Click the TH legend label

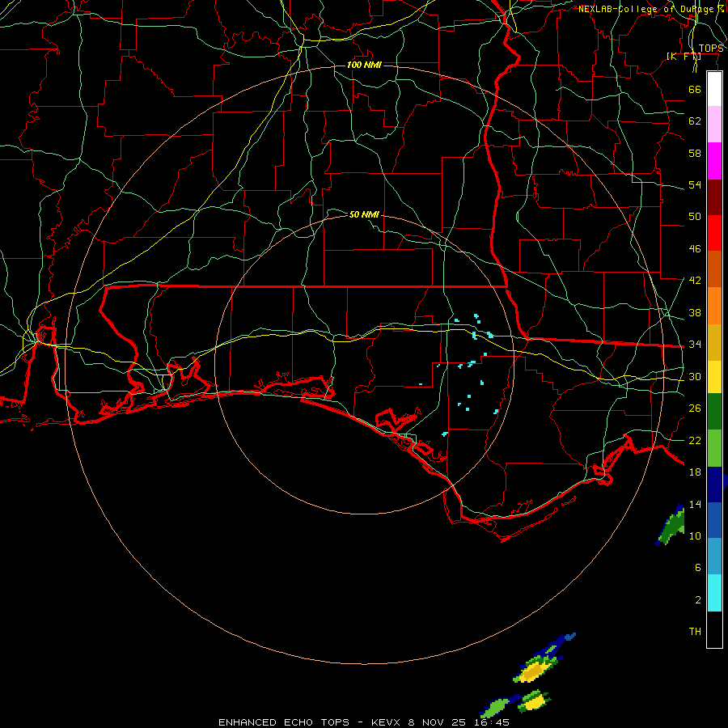[x=695, y=631]
